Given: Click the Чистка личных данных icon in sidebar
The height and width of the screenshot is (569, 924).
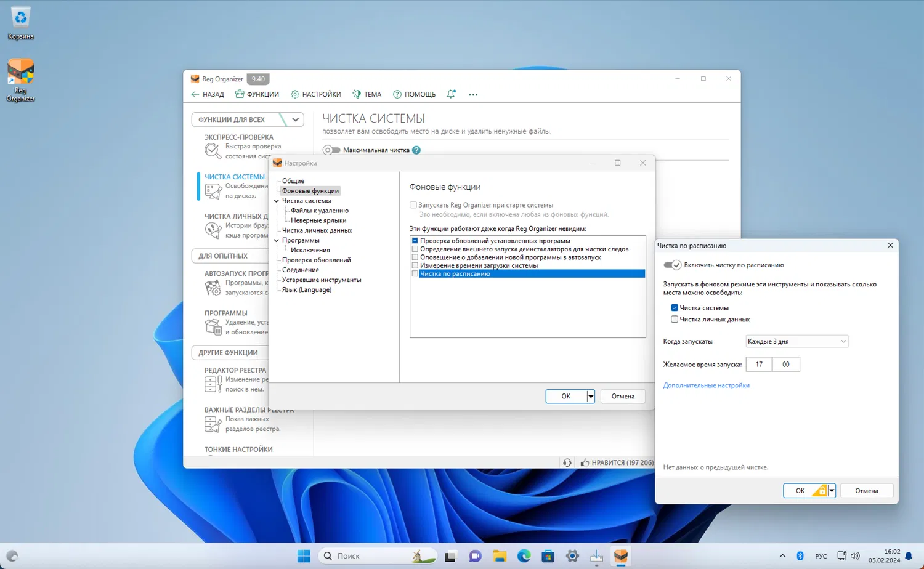Looking at the screenshot, I should coord(213,230).
